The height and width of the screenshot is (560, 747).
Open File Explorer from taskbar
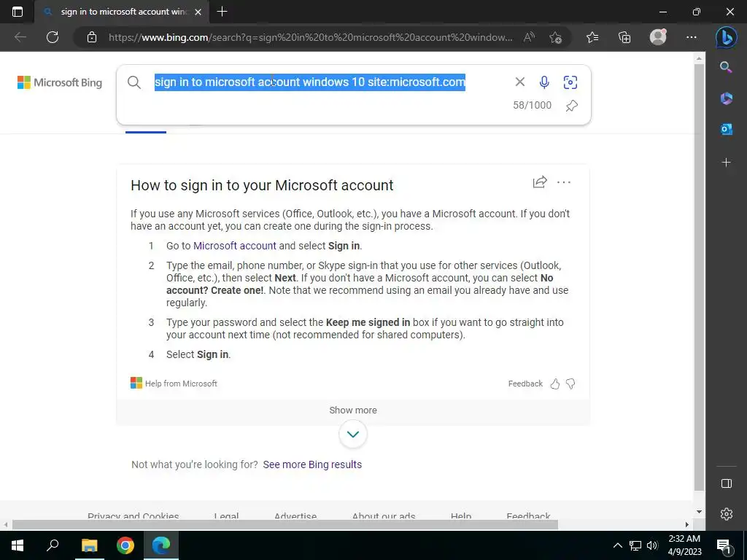[89, 545]
